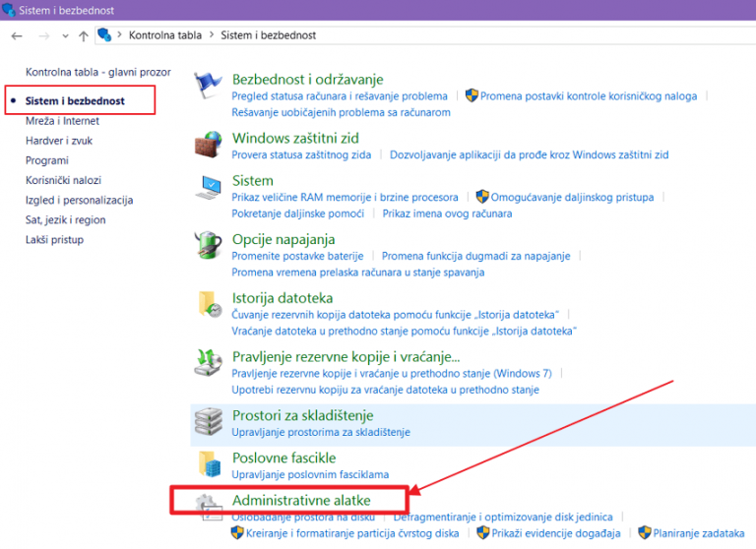Click Promena postavki kontrole korisničkog naloga
The width and height of the screenshot is (756, 549).
click(589, 95)
